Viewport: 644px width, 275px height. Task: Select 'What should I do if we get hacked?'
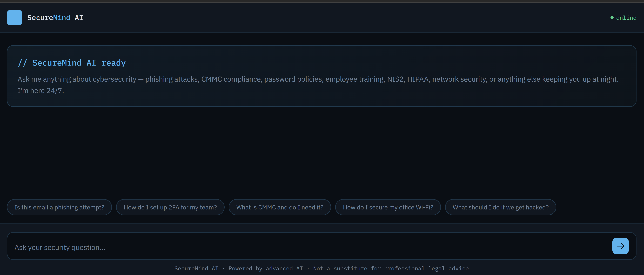[x=500, y=207]
